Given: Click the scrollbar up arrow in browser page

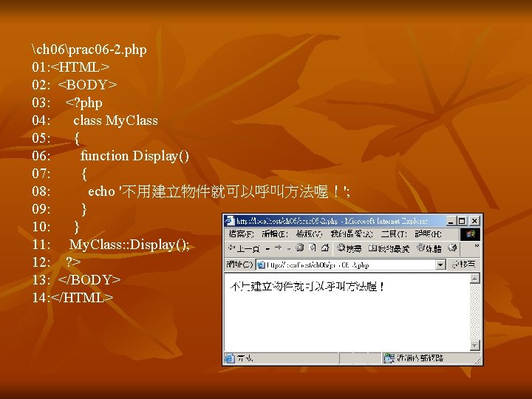Looking at the screenshot, I should point(474,279).
